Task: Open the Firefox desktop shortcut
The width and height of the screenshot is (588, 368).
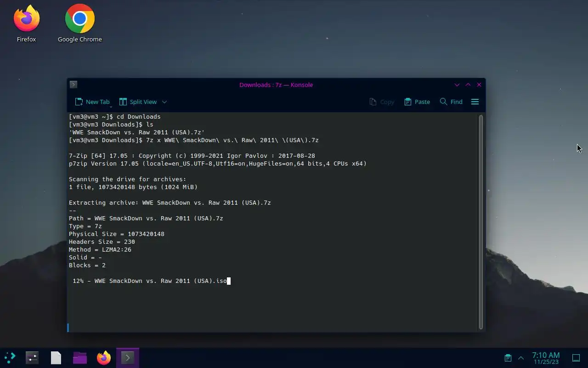Action: tap(26, 23)
